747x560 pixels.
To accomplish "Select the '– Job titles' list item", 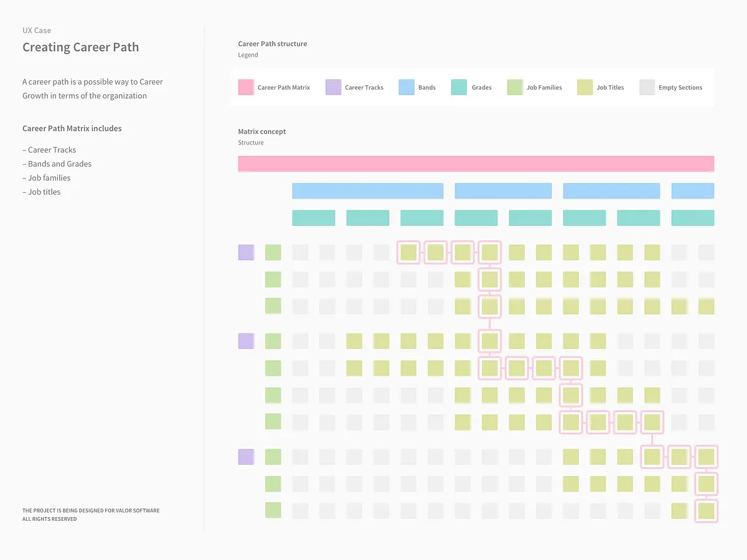I will click(42, 192).
